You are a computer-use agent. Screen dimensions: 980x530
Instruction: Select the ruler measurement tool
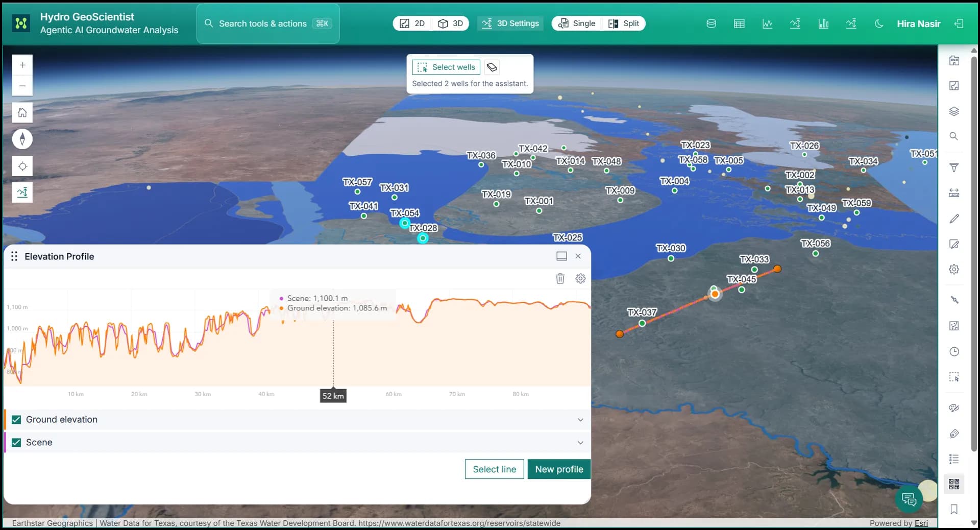(x=954, y=192)
